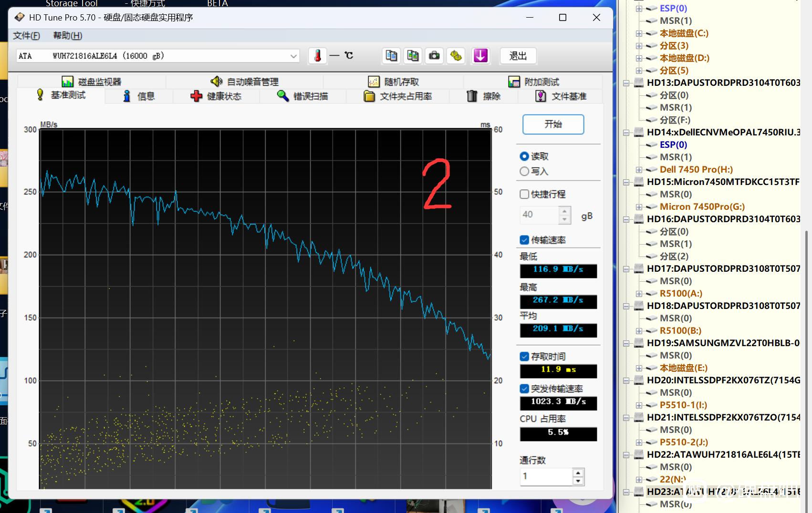The width and height of the screenshot is (812, 513).
Task: Open the Help (帮助) menu
Action: pyautogui.click(x=68, y=36)
